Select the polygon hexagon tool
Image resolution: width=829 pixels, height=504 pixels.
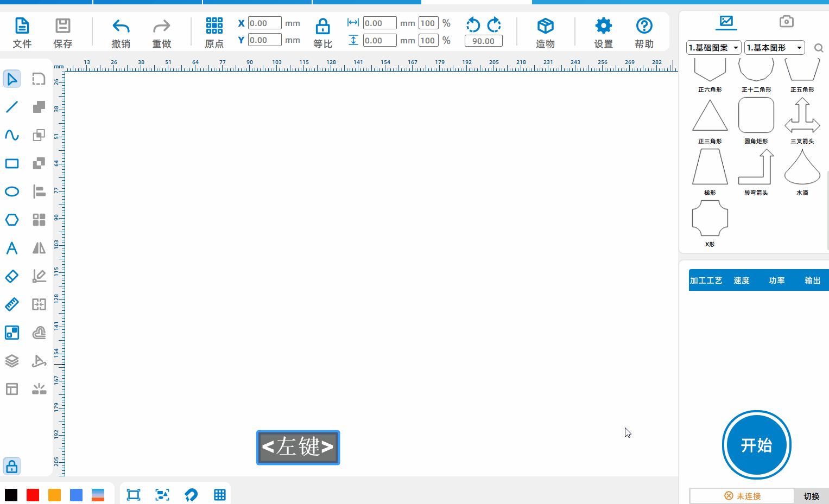[12, 220]
